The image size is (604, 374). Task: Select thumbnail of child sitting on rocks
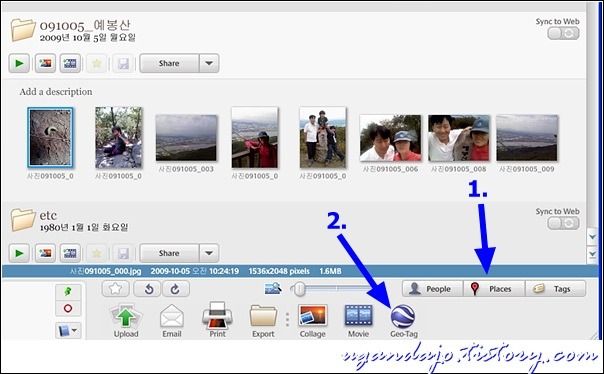tap(119, 138)
